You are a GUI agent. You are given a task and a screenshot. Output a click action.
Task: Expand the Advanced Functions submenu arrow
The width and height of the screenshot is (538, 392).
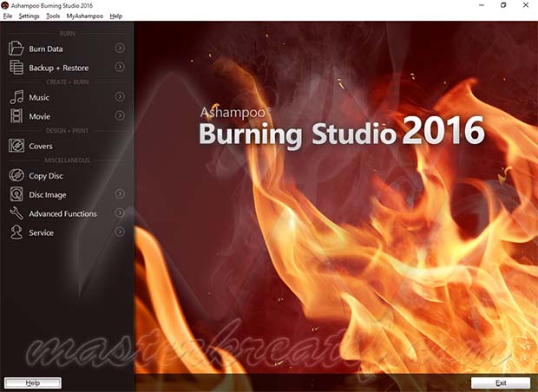(120, 213)
